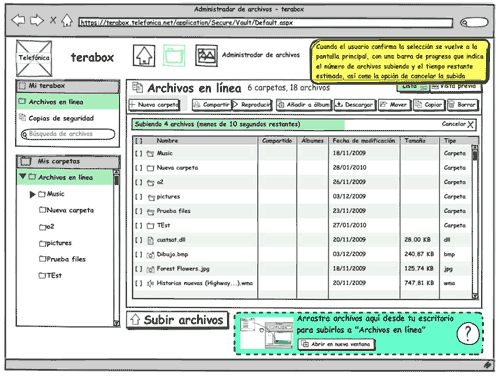The image size is (500, 376).
Task: Click the Subir archivos button
Action: [x=178, y=320]
